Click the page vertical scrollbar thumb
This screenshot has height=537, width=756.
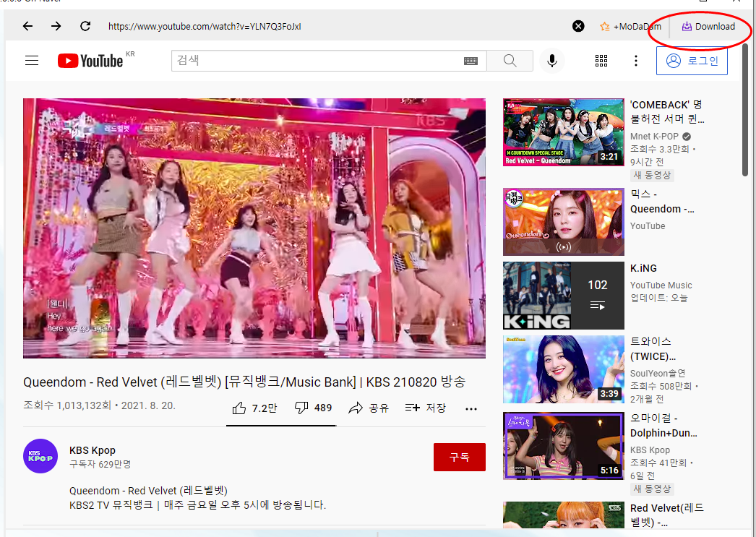point(745,109)
